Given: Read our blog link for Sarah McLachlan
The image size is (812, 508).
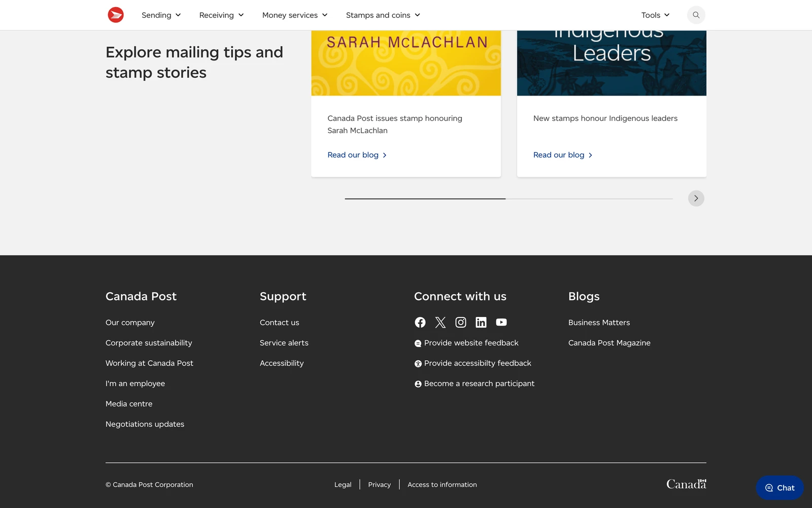Looking at the screenshot, I should click(357, 155).
